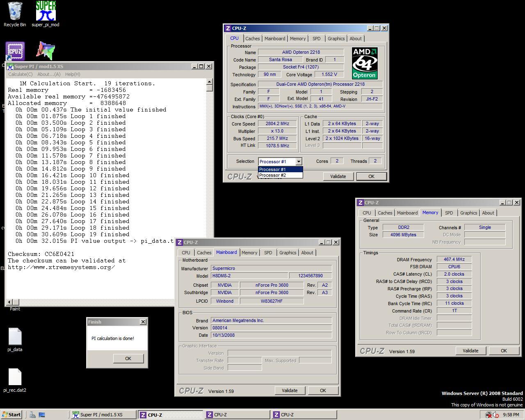The height and width of the screenshot is (420, 525).
Task: Click Validate in the CPU tab window
Action: click(x=338, y=176)
